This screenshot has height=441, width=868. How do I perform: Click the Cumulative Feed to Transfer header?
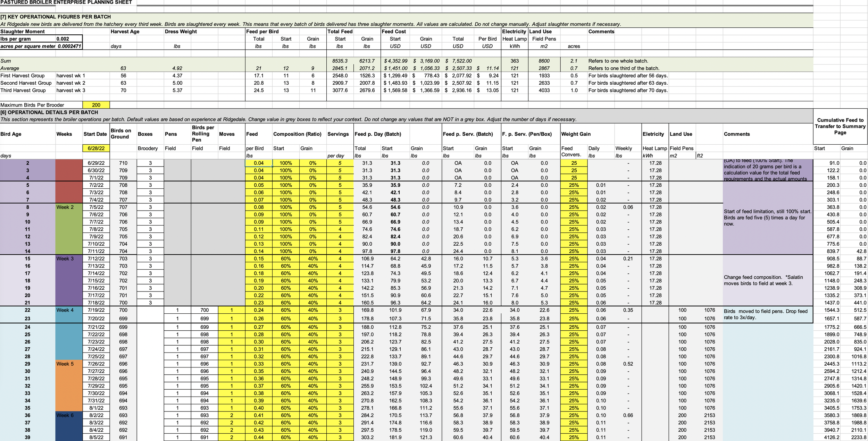pos(840,126)
